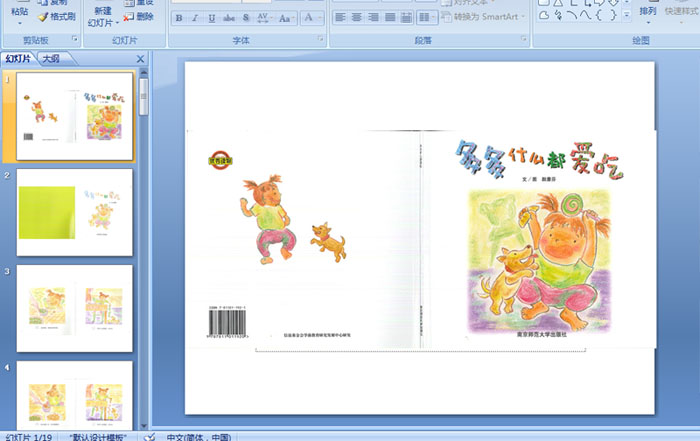Select the Format Painter (格式刷) tool
The image size is (700, 441).
(x=56, y=17)
